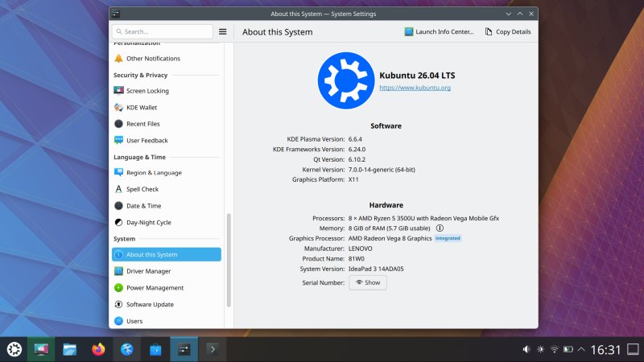The width and height of the screenshot is (644, 362).
Task: Open the Users avatar icon
Action: coord(118,321)
